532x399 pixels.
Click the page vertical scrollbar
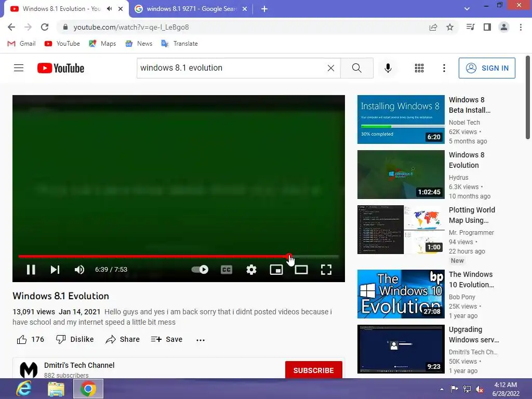tap(528, 98)
